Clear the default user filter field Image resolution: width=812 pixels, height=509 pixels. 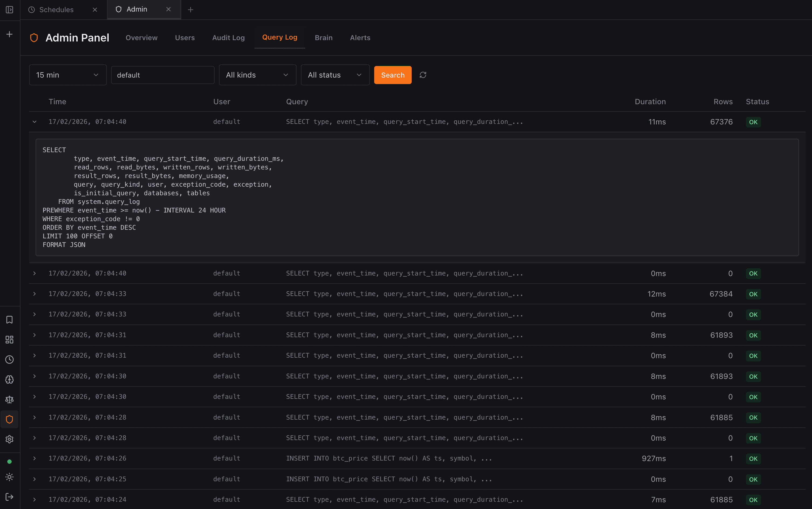pyautogui.click(x=162, y=75)
